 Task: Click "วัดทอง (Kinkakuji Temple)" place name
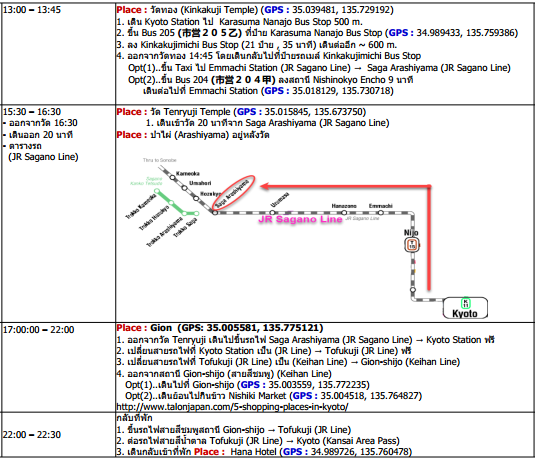[204, 10]
